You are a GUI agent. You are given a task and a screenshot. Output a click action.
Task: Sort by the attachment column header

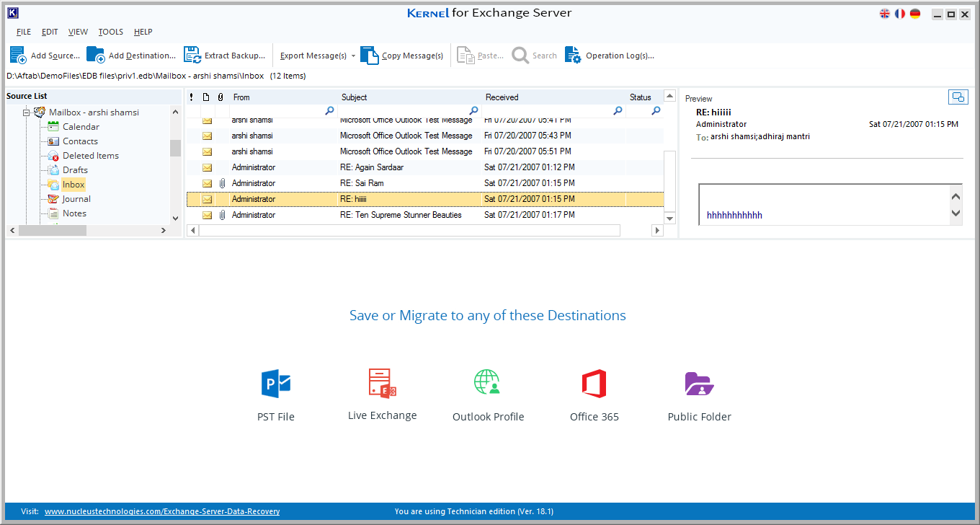click(x=221, y=97)
